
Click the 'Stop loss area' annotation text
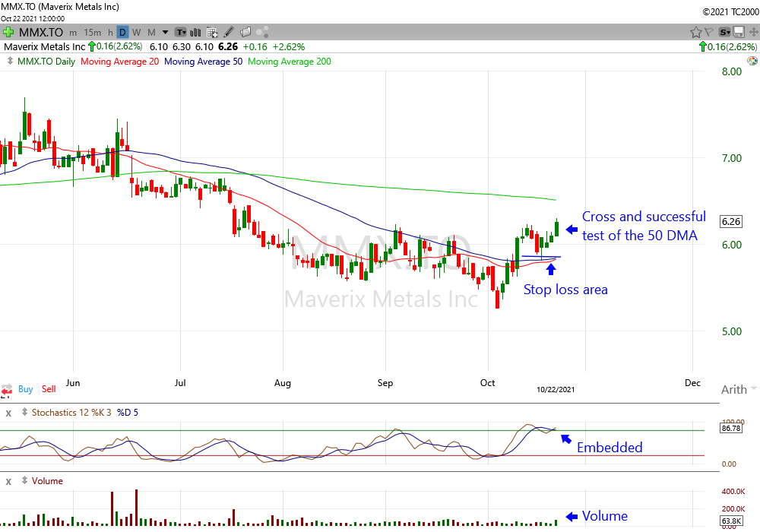(x=565, y=290)
